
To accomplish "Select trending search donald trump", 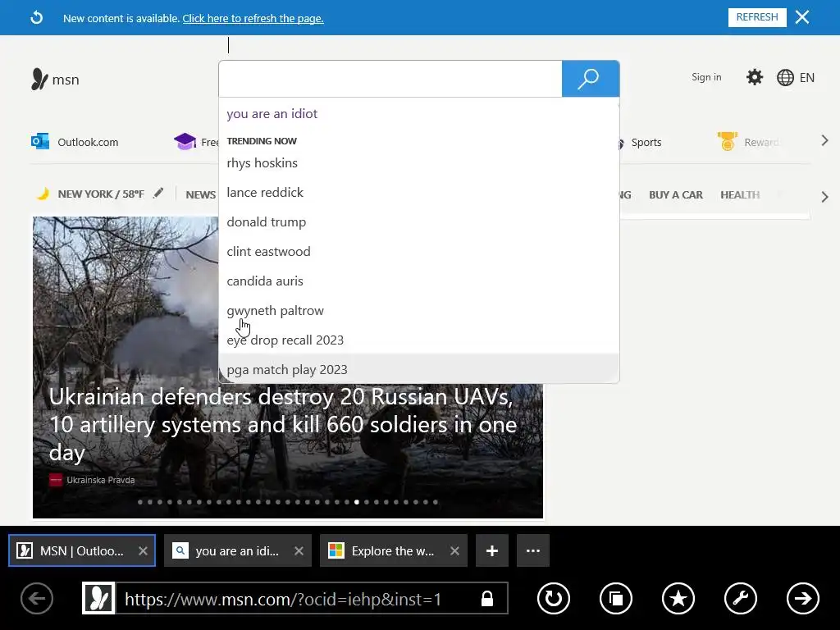I will pos(418,221).
